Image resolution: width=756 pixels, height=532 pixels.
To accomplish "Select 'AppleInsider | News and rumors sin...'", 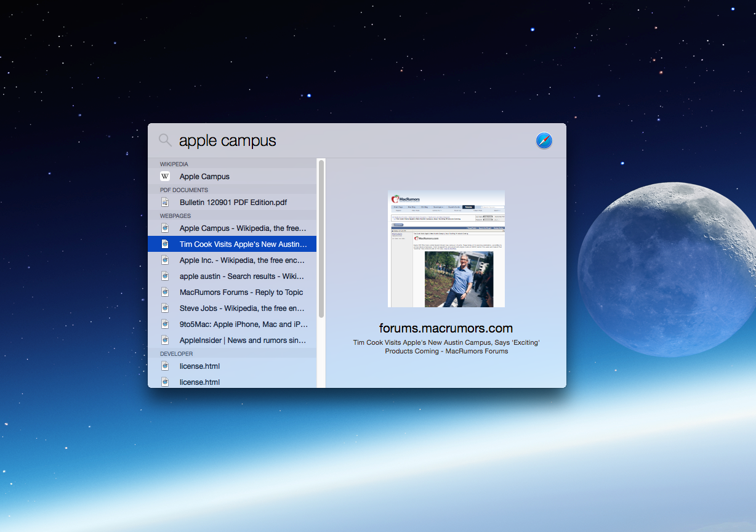I will tap(232, 340).
